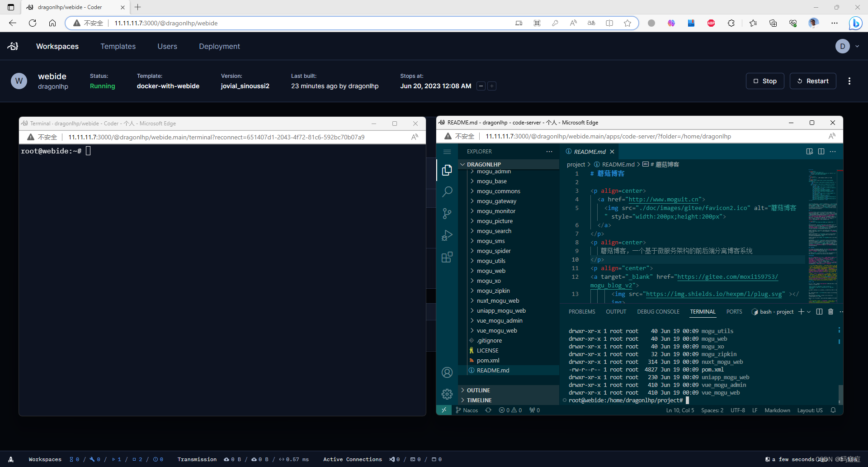Click the kill terminal trash icon
This screenshot has height=467, width=868.
click(x=830, y=311)
